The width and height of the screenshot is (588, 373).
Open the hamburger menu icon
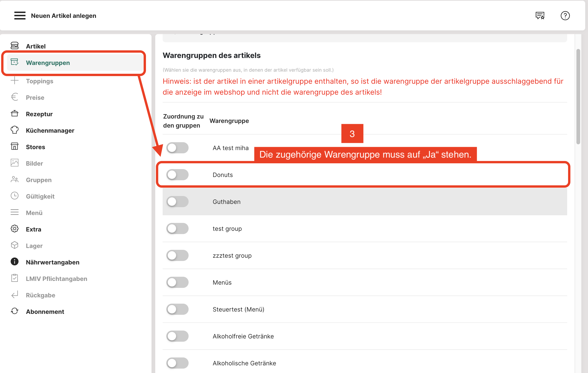point(20,15)
